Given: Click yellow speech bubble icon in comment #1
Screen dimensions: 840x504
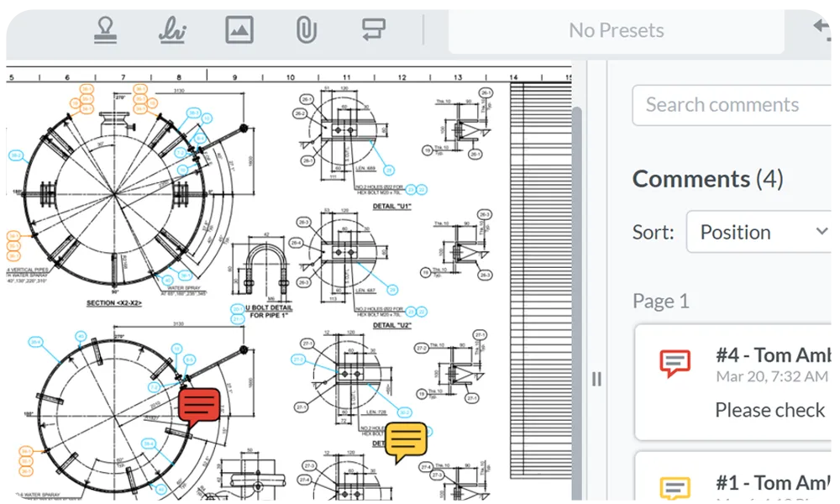Looking at the screenshot, I should click(x=675, y=489).
